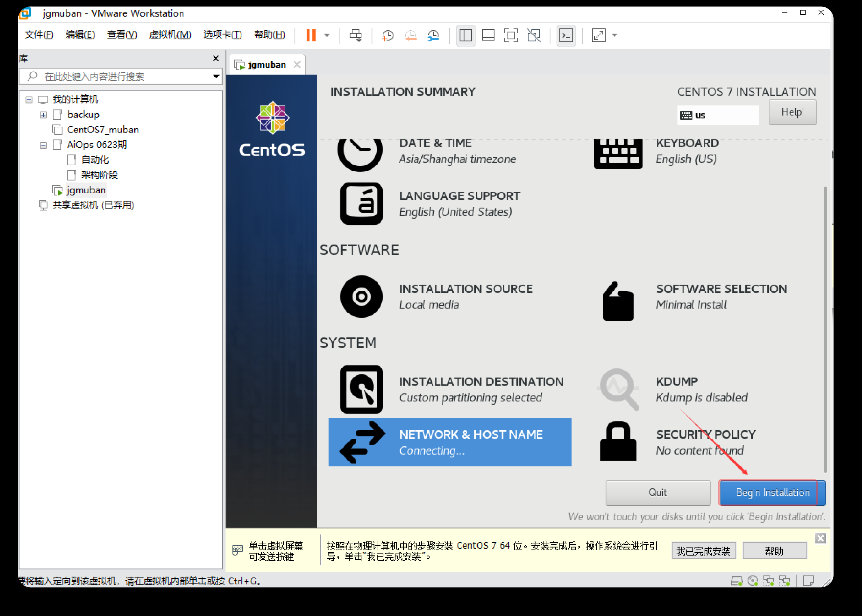Close the jgmuban tab
This screenshot has width=862, height=616.
tap(297, 64)
